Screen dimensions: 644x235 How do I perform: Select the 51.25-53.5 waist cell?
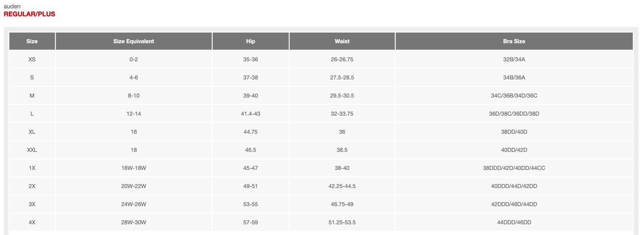(x=342, y=223)
